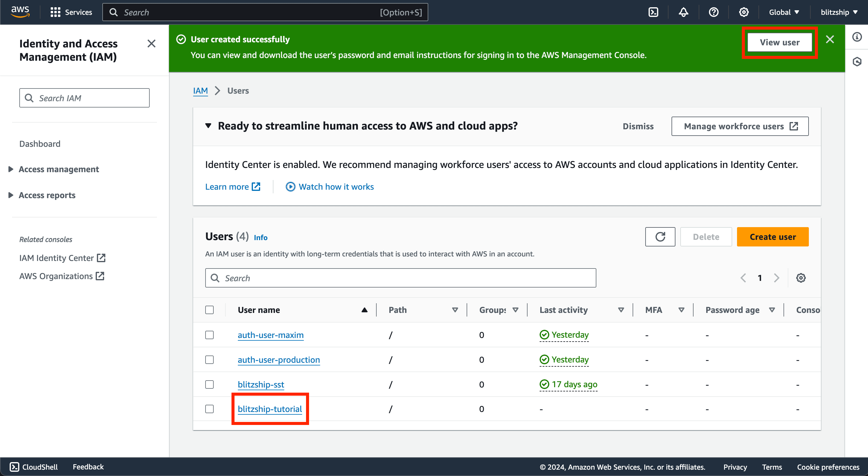Refresh the users list
Viewport: 868px width, 476px height.
click(660, 237)
